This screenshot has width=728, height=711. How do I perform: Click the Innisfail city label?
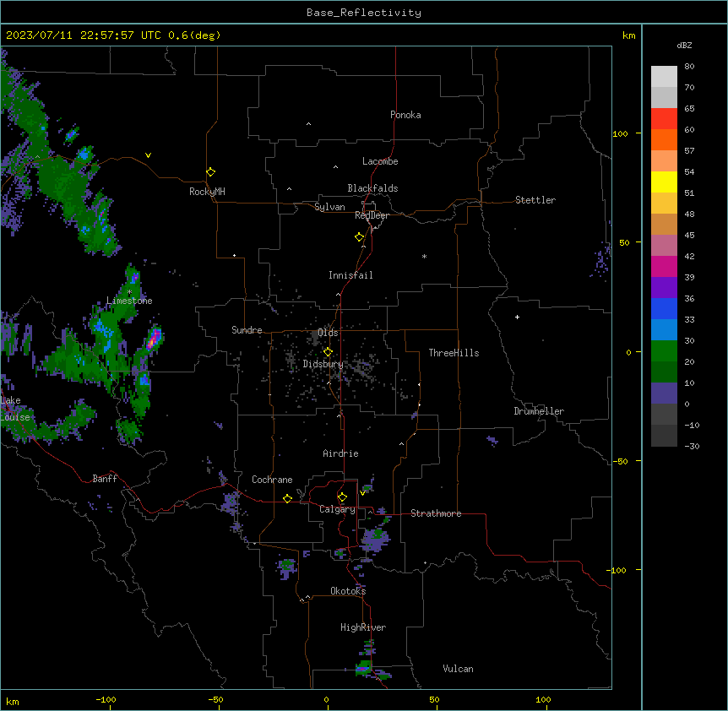pos(350,275)
